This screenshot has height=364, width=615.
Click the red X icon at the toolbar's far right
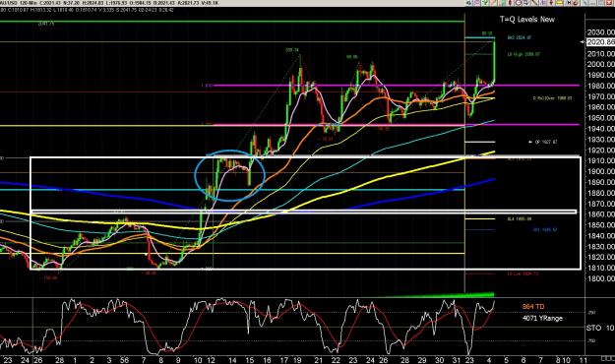click(x=608, y=2)
